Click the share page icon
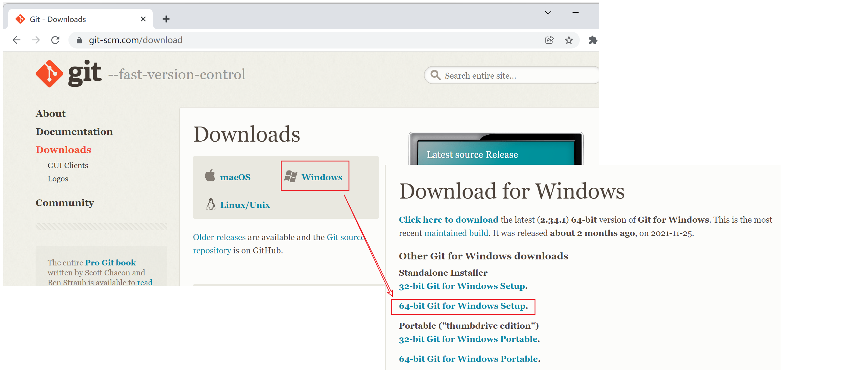The height and width of the screenshot is (376, 868). click(549, 40)
